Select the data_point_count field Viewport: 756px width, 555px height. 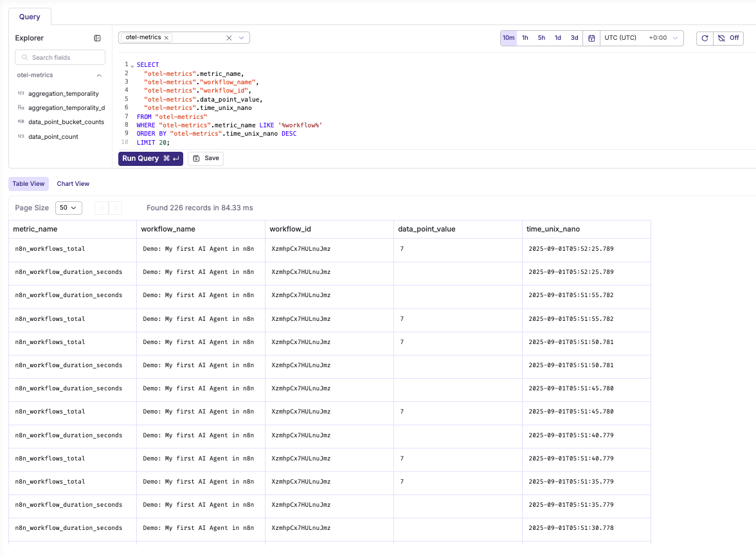53,136
